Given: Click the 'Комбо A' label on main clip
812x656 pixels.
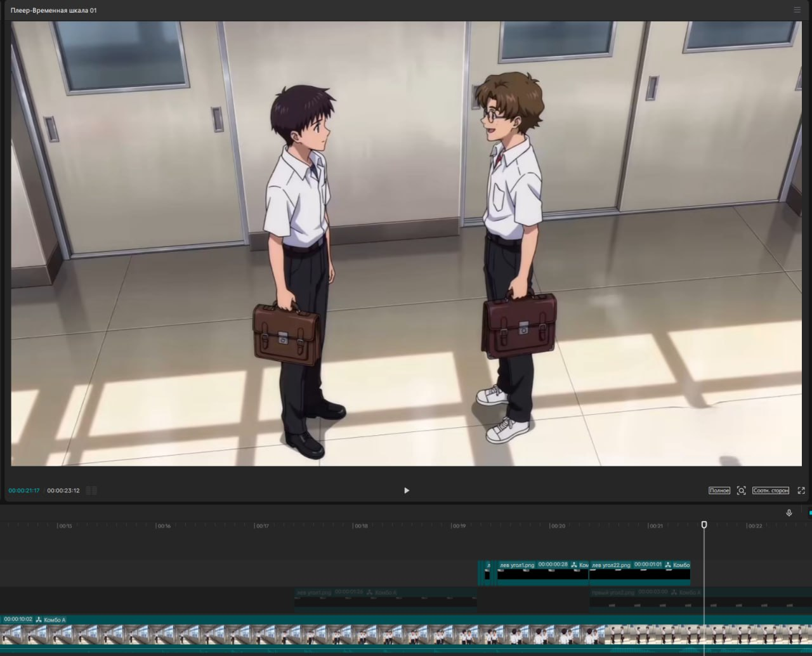Looking at the screenshot, I should click(55, 620).
